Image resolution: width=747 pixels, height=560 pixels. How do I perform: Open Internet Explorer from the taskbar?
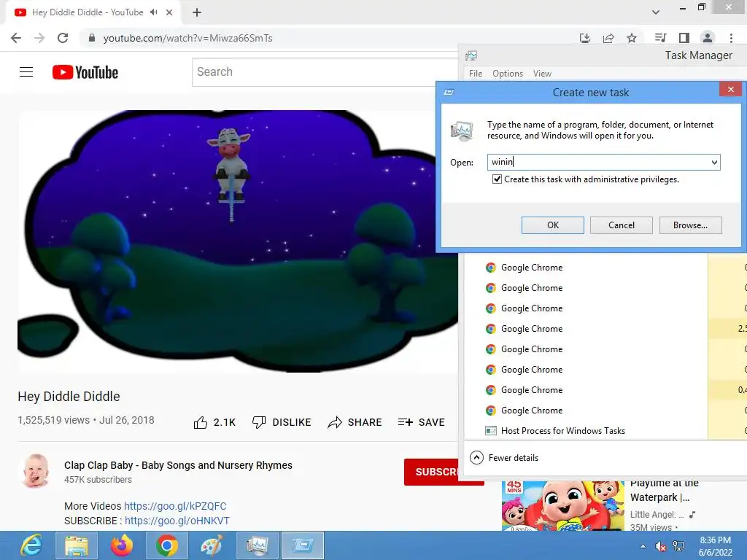point(31,545)
